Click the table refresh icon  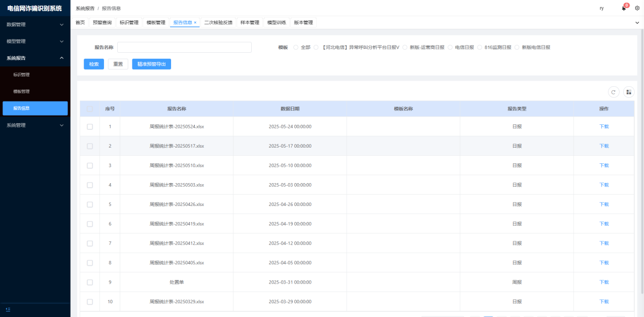tap(614, 92)
